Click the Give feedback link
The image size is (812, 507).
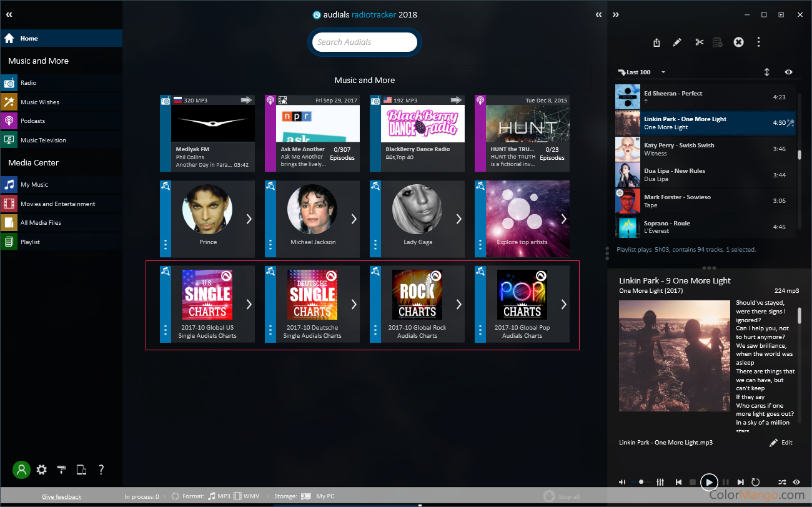(61, 497)
